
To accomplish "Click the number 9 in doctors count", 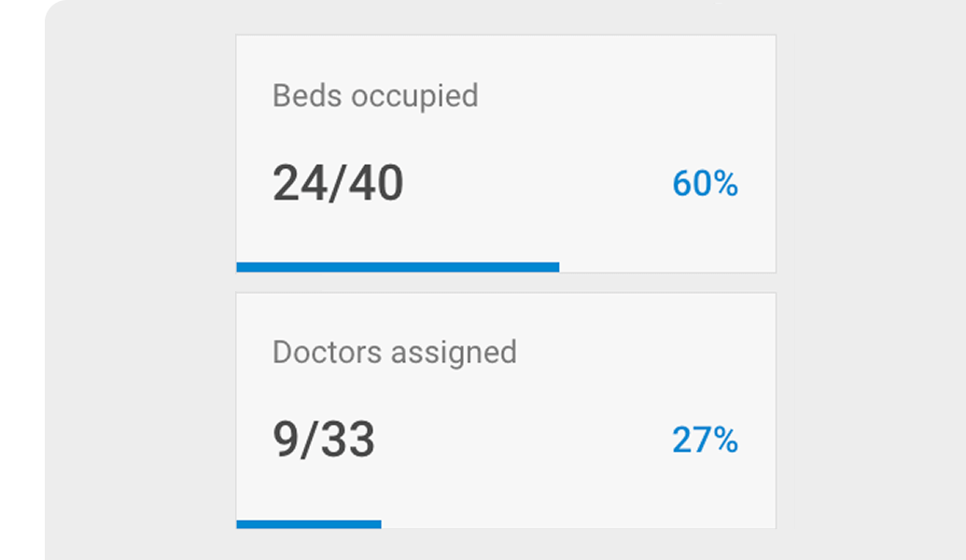I will (286, 440).
